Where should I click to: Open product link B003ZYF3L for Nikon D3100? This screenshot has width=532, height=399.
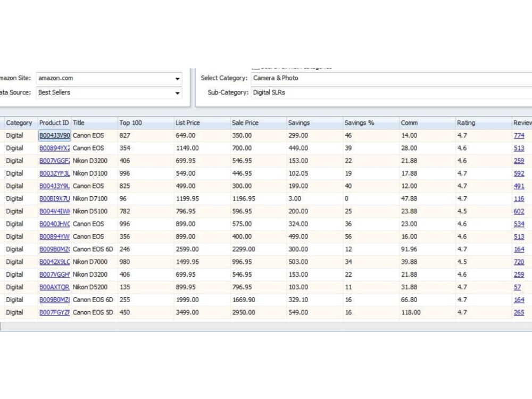coord(55,173)
